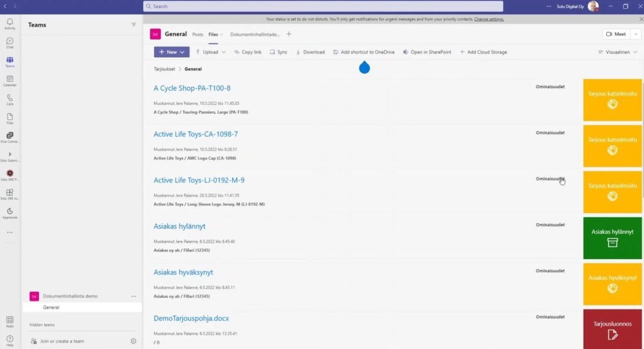Select the General channel in the list
The image size is (644, 349).
pyautogui.click(x=51, y=307)
